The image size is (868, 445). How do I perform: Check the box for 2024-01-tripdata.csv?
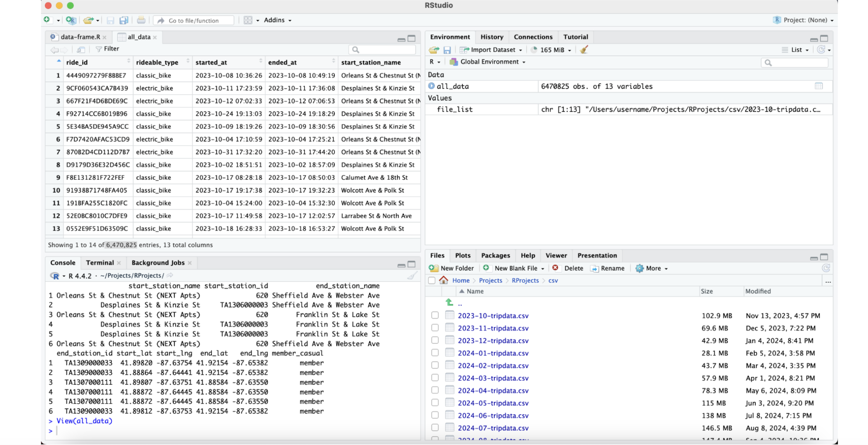click(x=435, y=353)
